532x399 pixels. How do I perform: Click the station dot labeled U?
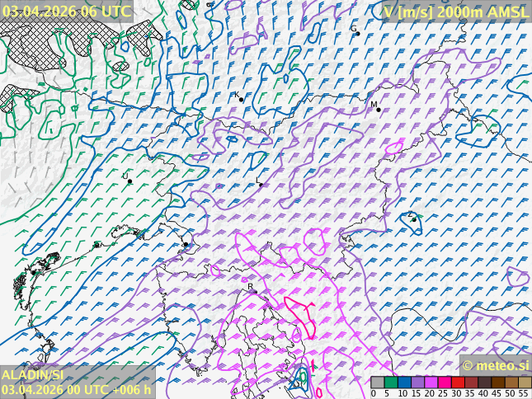pos(129,181)
